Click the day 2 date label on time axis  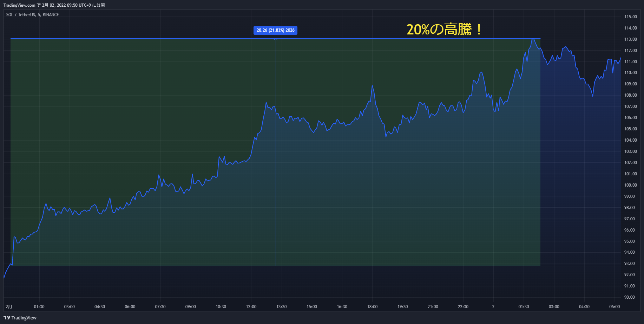493,307
